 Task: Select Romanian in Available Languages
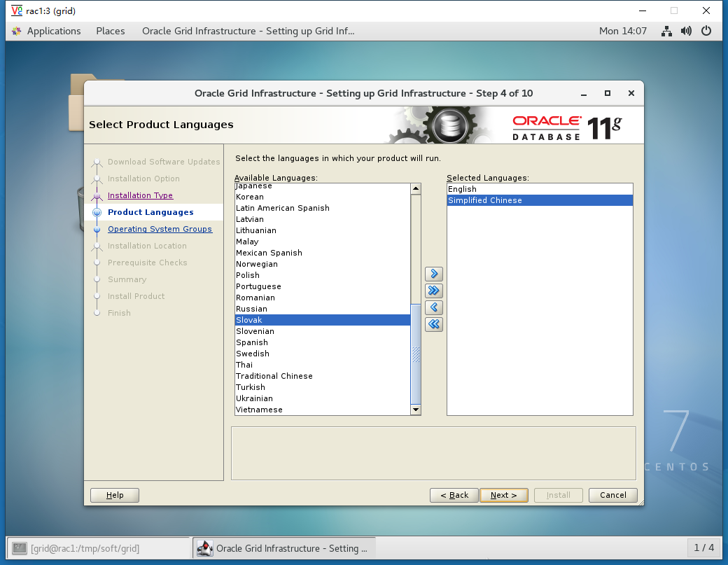click(x=322, y=298)
